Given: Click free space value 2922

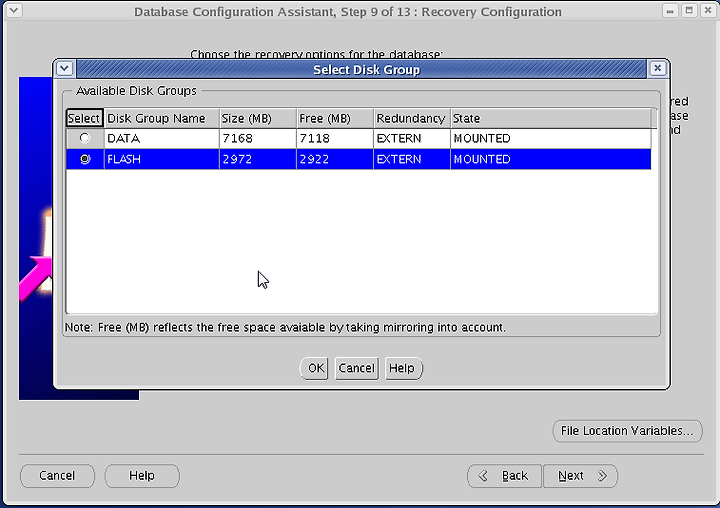Looking at the screenshot, I should click(335, 159).
